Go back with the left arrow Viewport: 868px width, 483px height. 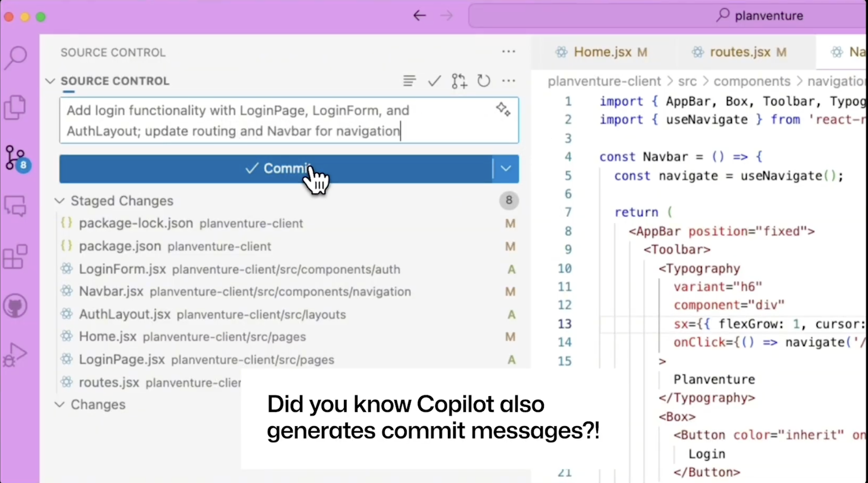[x=419, y=16]
